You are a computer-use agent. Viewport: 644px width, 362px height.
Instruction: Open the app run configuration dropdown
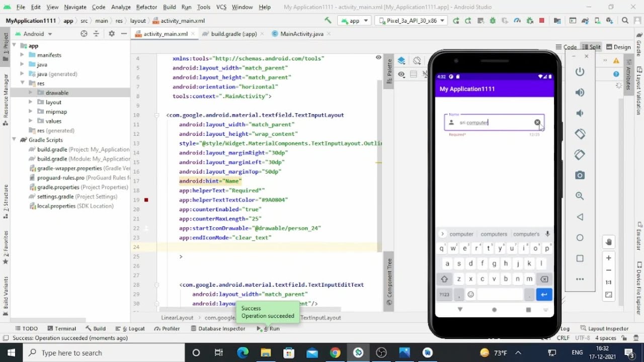coord(355,21)
